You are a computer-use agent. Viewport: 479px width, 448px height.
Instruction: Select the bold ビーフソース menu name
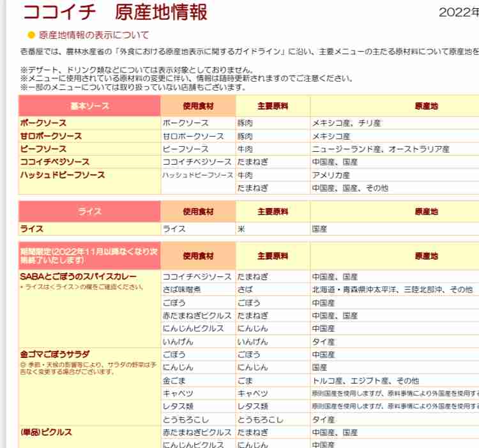(x=43, y=149)
